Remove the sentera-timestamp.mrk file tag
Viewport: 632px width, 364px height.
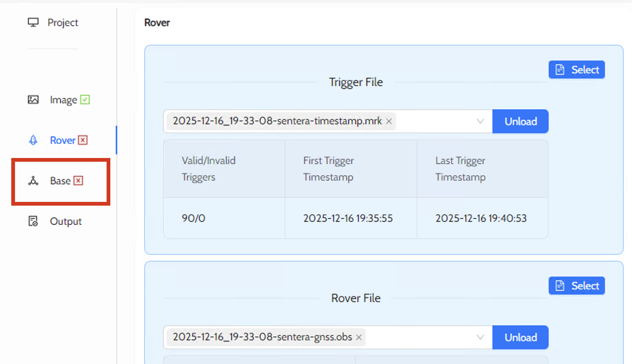[x=389, y=121]
